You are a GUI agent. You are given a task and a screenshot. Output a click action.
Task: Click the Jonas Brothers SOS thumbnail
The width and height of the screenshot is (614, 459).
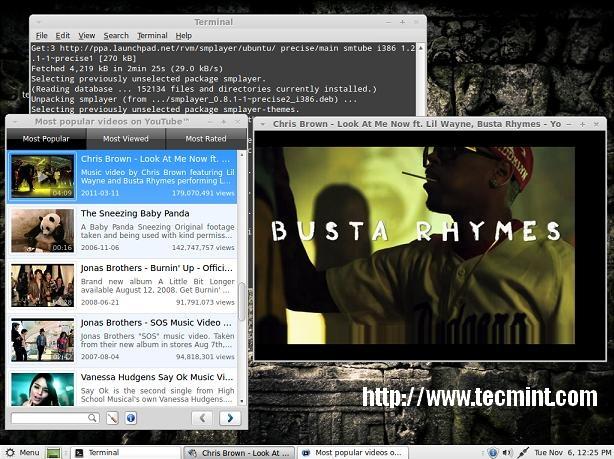pos(42,340)
